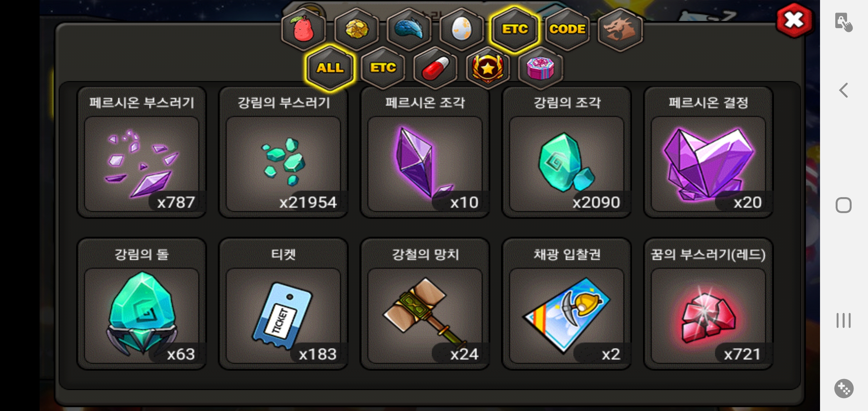Open the blue dragon scale category
Viewport: 868px width, 411px height.
[x=409, y=29]
